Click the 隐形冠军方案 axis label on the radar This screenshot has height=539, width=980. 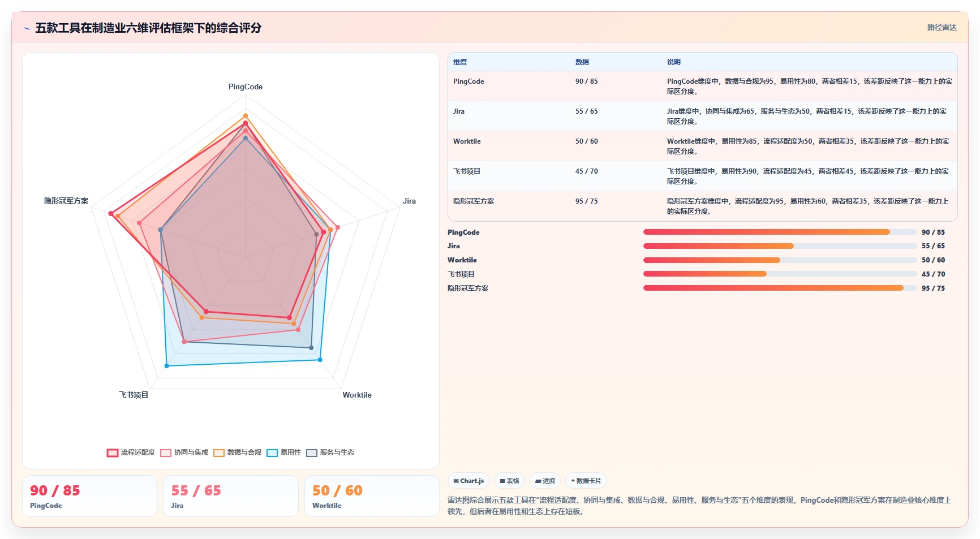pos(66,201)
